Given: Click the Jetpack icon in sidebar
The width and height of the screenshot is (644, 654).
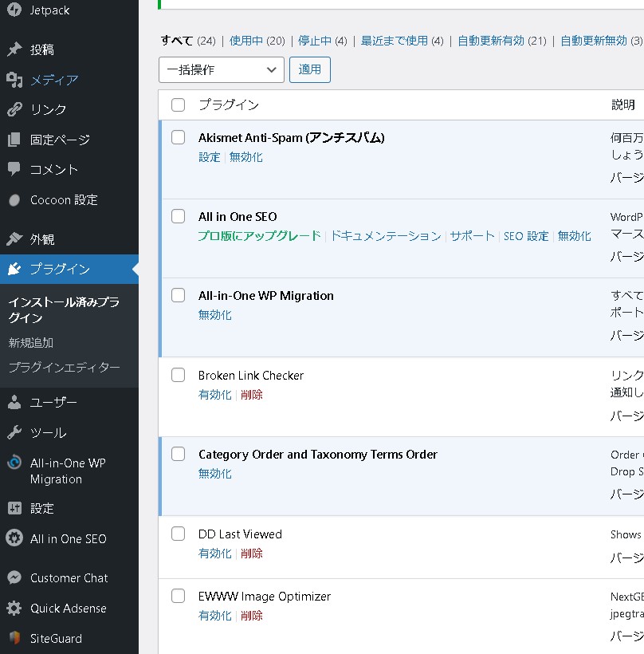Looking at the screenshot, I should tap(14, 10).
